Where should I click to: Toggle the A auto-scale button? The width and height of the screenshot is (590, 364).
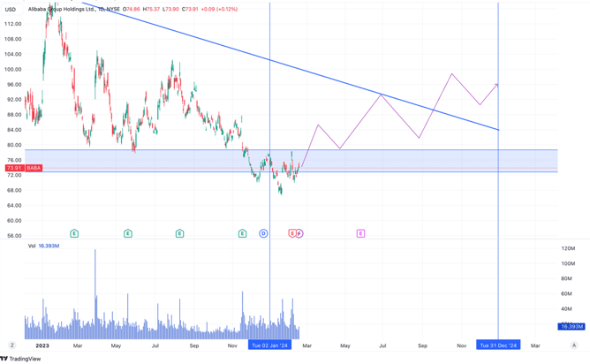(574, 345)
